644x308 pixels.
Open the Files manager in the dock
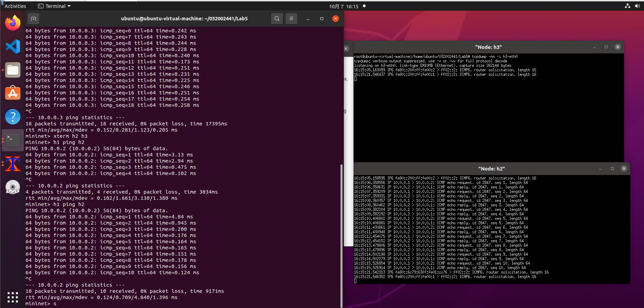[x=13, y=70]
